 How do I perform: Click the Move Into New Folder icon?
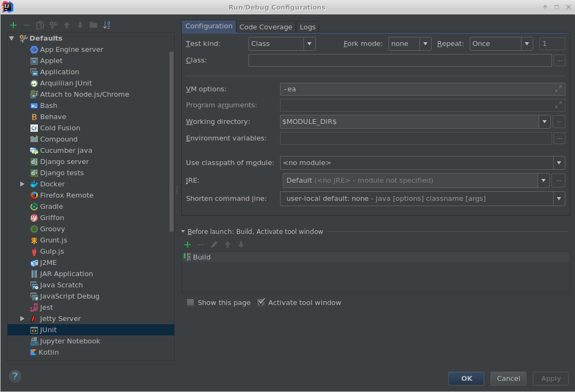tap(94, 25)
